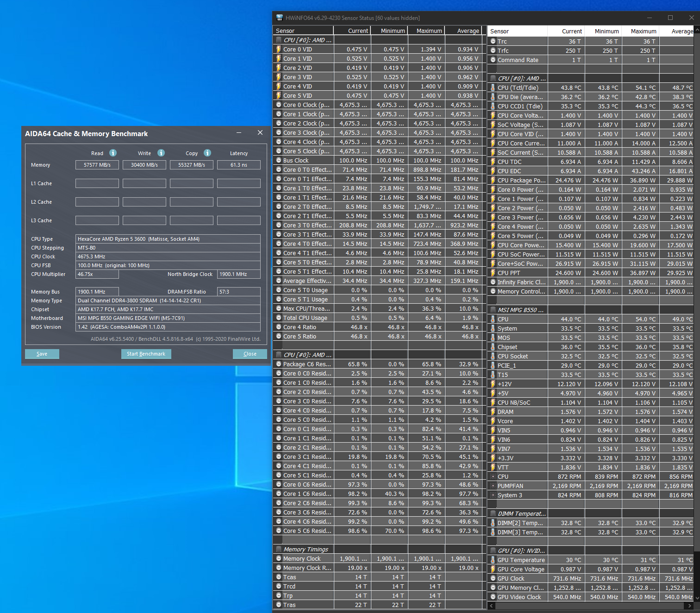Click the HWiNFO64 title bar app icon
The height and width of the screenshot is (613, 700).
click(280, 18)
